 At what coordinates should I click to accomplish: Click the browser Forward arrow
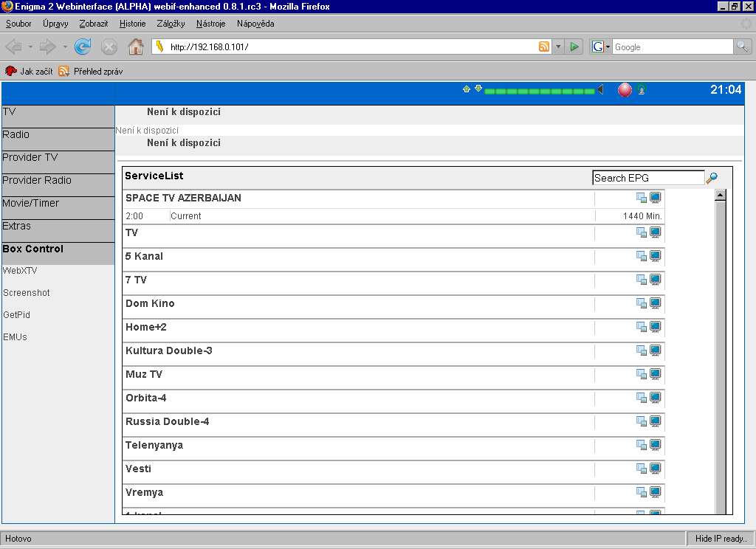tap(48, 46)
